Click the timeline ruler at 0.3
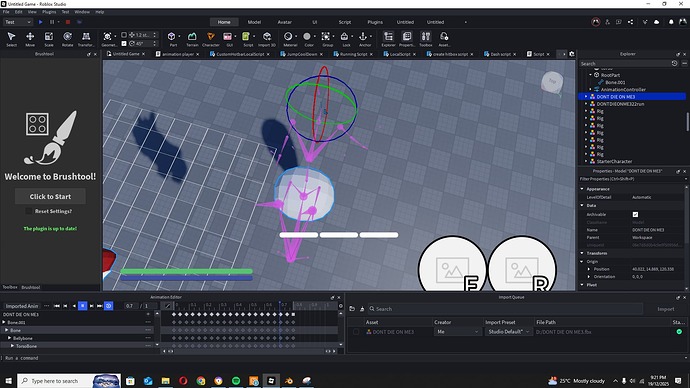Viewport: 690px width, 388px height. coord(224,305)
